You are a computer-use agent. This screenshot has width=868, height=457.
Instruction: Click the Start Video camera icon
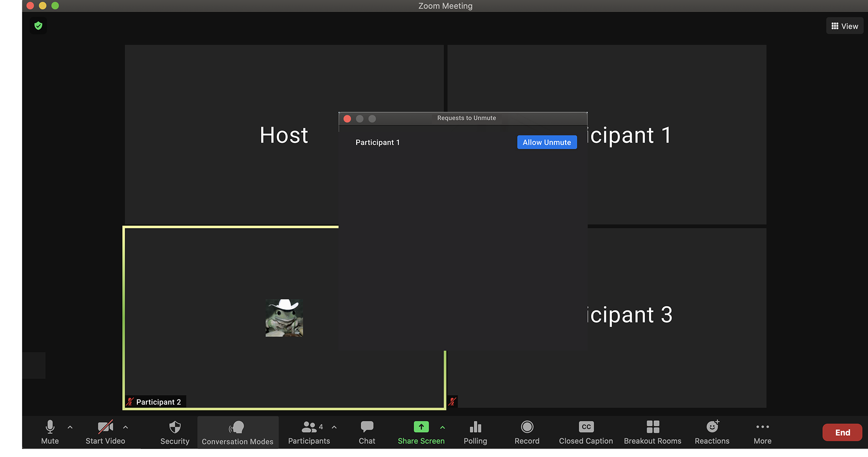(x=105, y=427)
